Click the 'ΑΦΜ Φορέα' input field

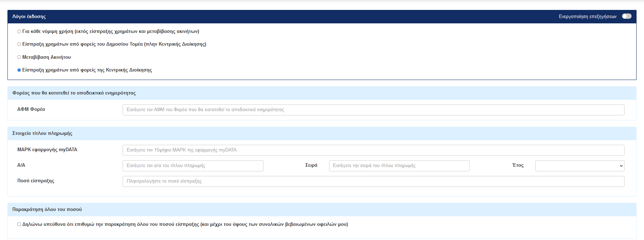tap(373, 110)
